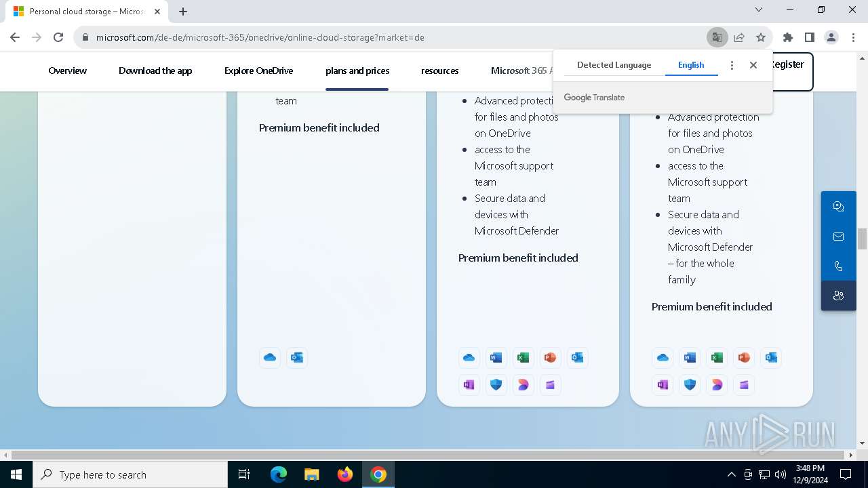The height and width of the screenshot is (488, 868).
Task: Click Clipchamp icon in the middle Defender plan card
Action: click(550, 384)
